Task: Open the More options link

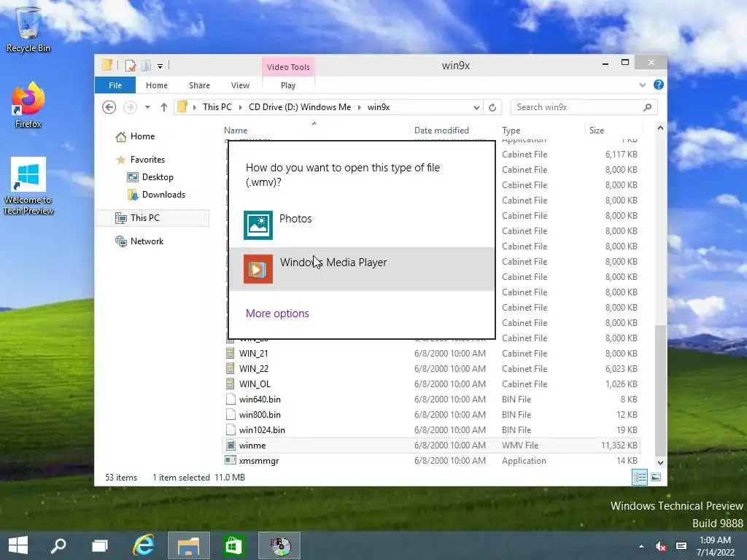Action: point(277,314)
